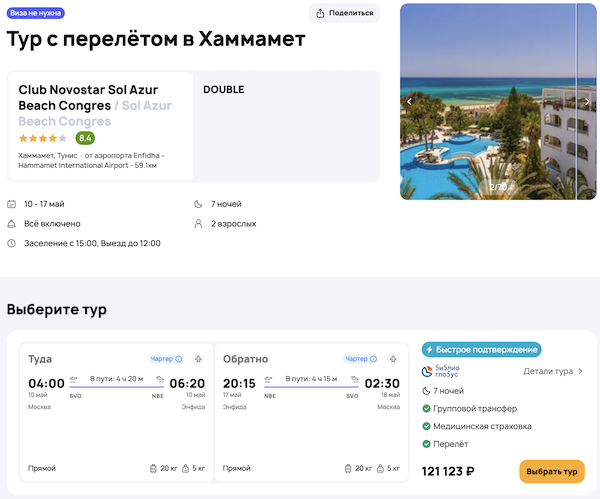600x499 pixels.
Task: Open Чартер info on the Обратно flight
Action: [x=361, y=359]
